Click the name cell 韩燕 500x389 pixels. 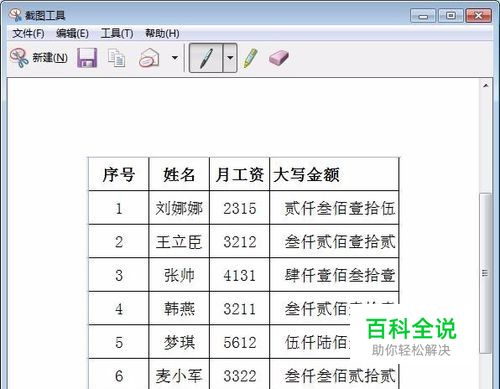coord(179,309)
